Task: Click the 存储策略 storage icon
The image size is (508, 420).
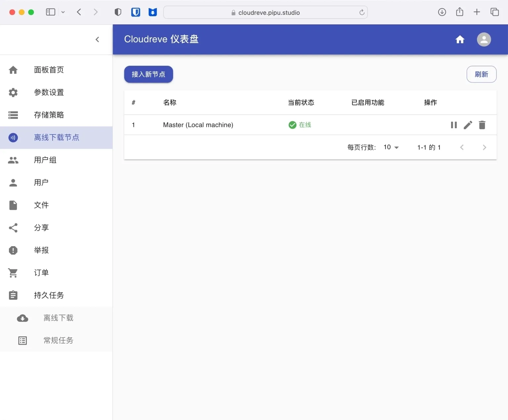Action: coord(13,115)
